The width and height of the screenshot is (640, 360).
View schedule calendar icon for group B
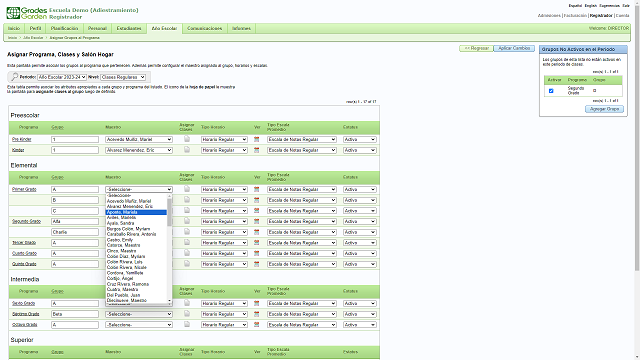(256, 200)
